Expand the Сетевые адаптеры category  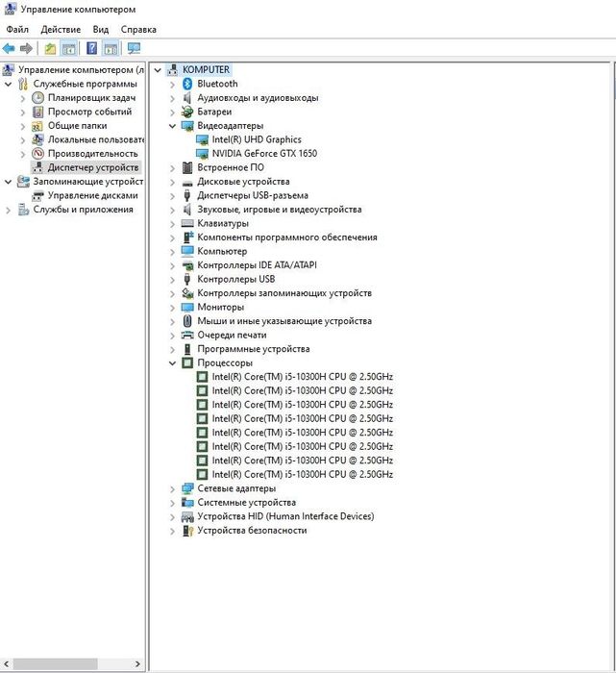click(172, 488)
